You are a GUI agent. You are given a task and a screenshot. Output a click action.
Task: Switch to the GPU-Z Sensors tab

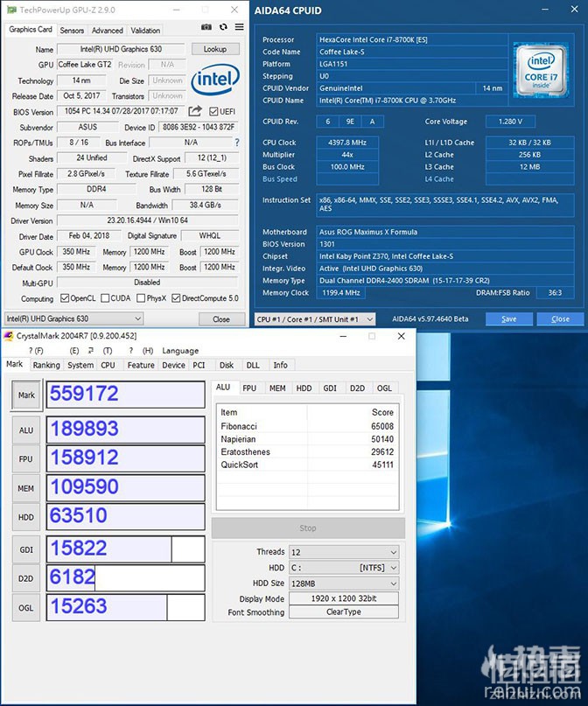click(x=72, y=30)
